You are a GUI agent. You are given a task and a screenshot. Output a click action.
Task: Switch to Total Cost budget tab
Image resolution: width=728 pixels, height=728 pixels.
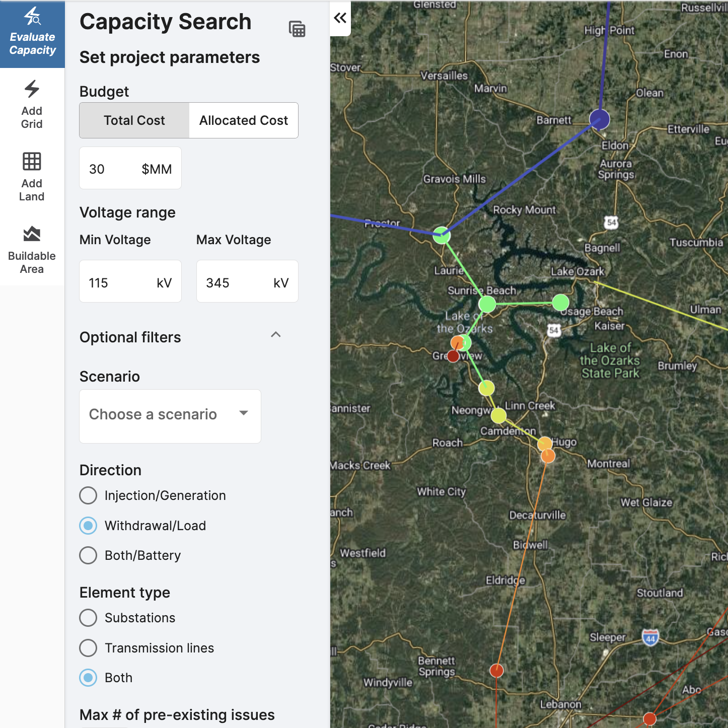134,120
